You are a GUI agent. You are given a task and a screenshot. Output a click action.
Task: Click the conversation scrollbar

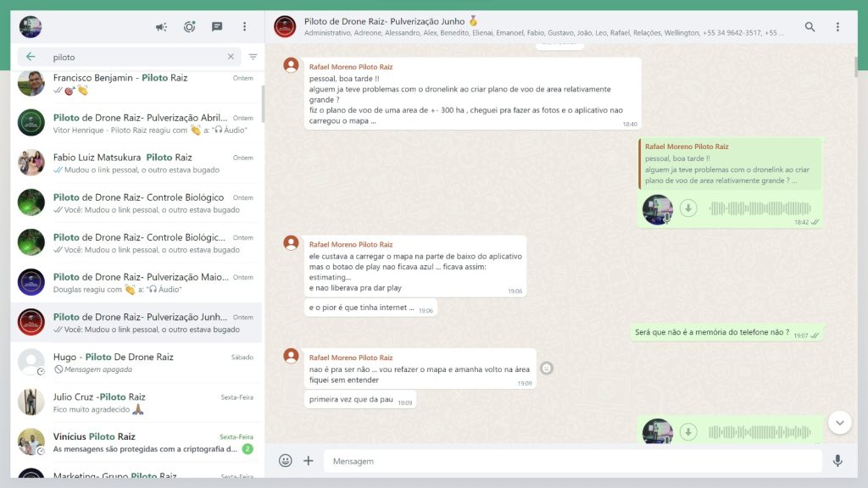tap(856, 66)
